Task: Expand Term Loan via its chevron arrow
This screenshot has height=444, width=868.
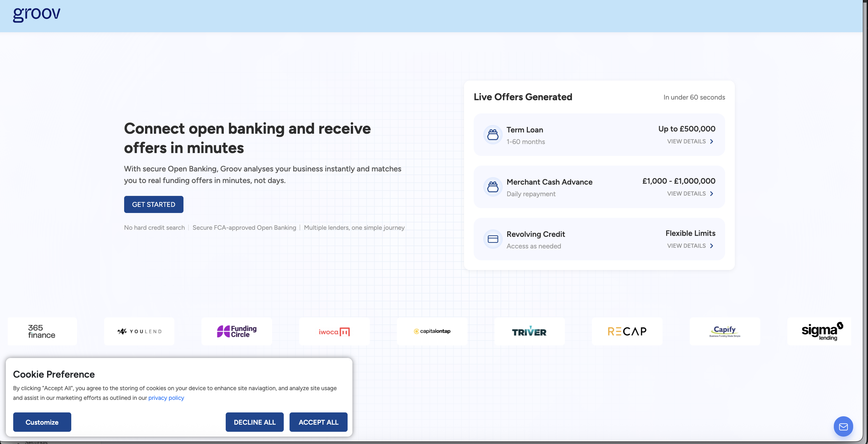Action: coord(712,141)
